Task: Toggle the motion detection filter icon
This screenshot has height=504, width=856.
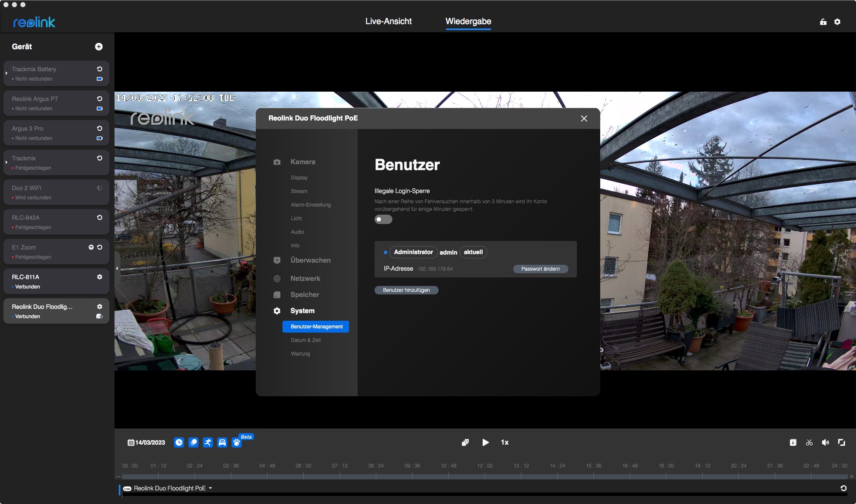Action: 193,442
